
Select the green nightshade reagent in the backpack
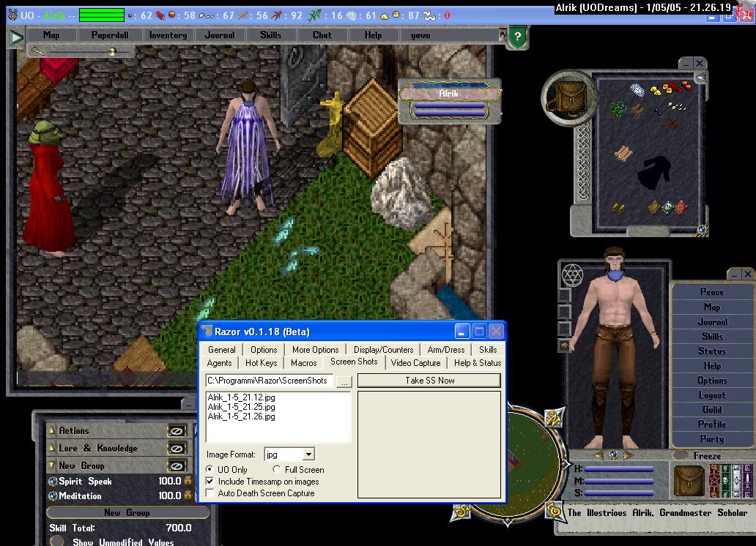click(618, 109)
